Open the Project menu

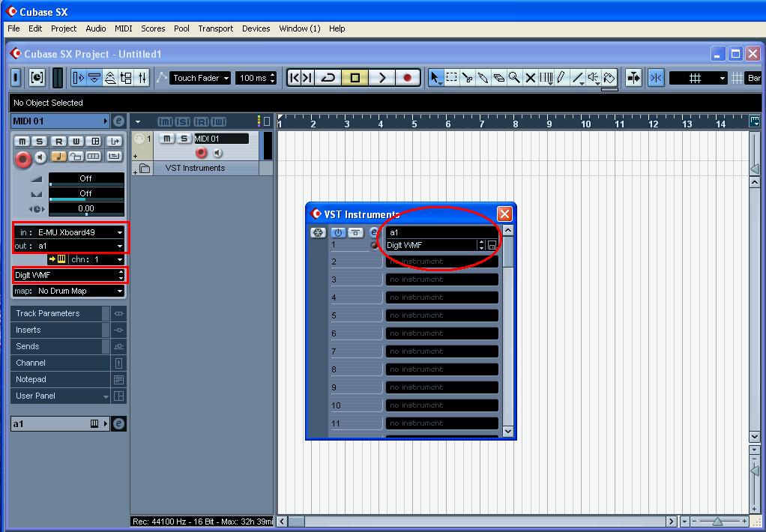pos(64,28)
